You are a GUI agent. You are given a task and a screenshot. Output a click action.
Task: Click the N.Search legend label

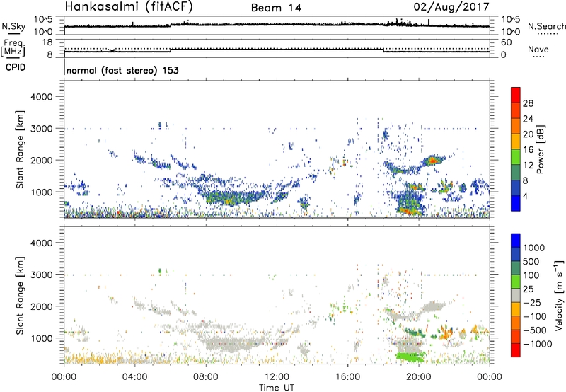click(546, 26)
